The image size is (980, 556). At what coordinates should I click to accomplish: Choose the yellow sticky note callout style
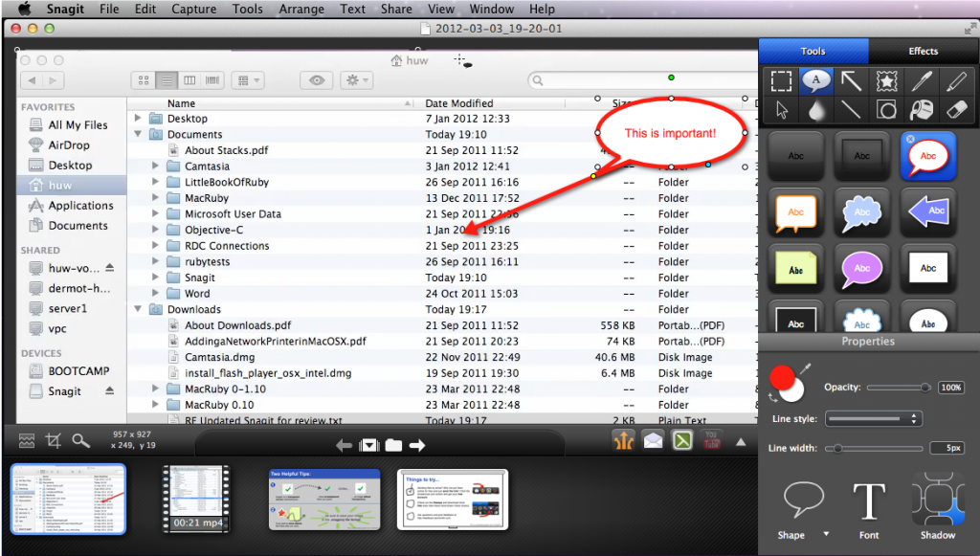[x=795, y=269]
